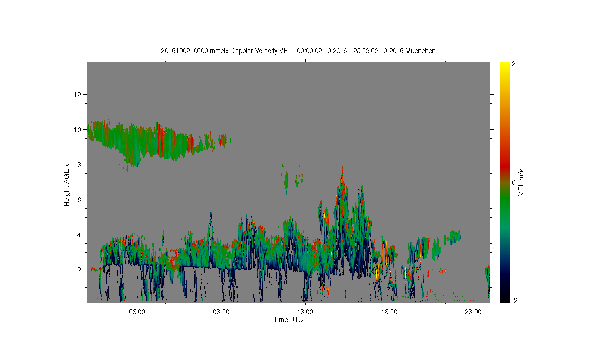Click the tall convective tower near 15:00

click(342, 218)
